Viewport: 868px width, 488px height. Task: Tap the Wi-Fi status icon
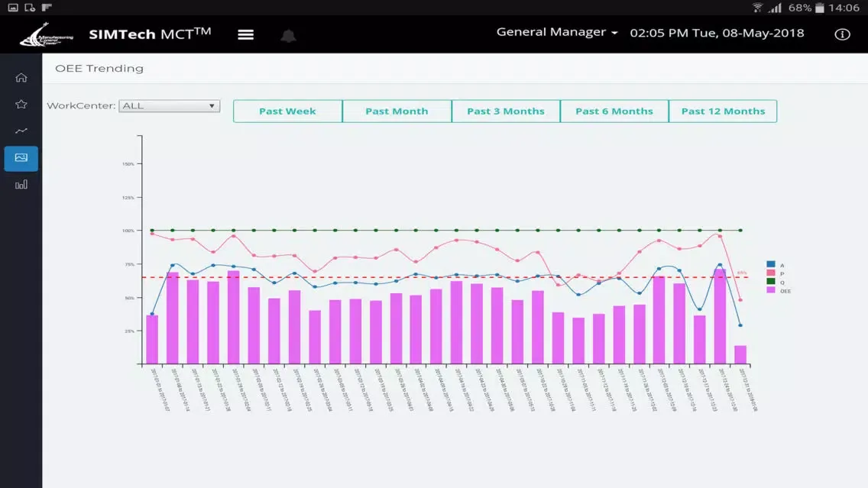tap(757, 8)
